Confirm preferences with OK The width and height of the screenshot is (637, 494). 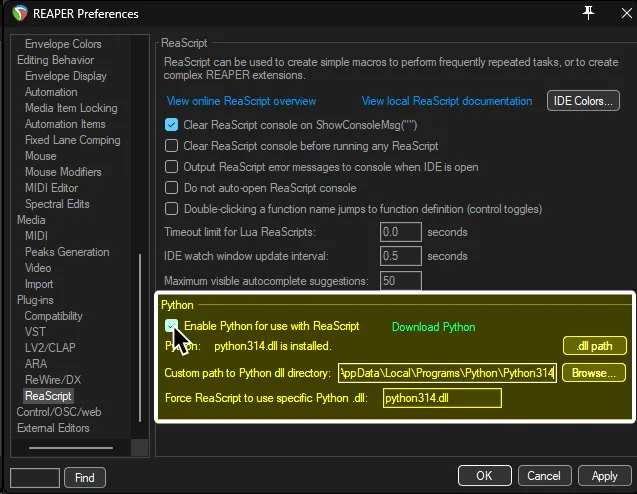pyautogui.click(x=484, y=476)
